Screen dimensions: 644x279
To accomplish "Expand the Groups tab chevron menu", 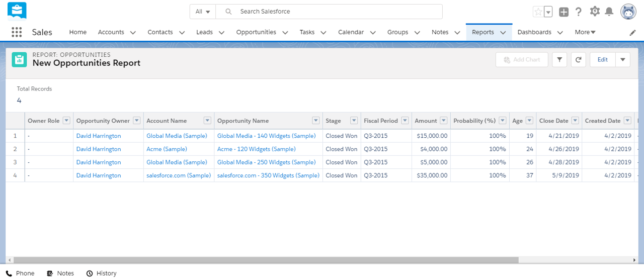I will 417,32.
